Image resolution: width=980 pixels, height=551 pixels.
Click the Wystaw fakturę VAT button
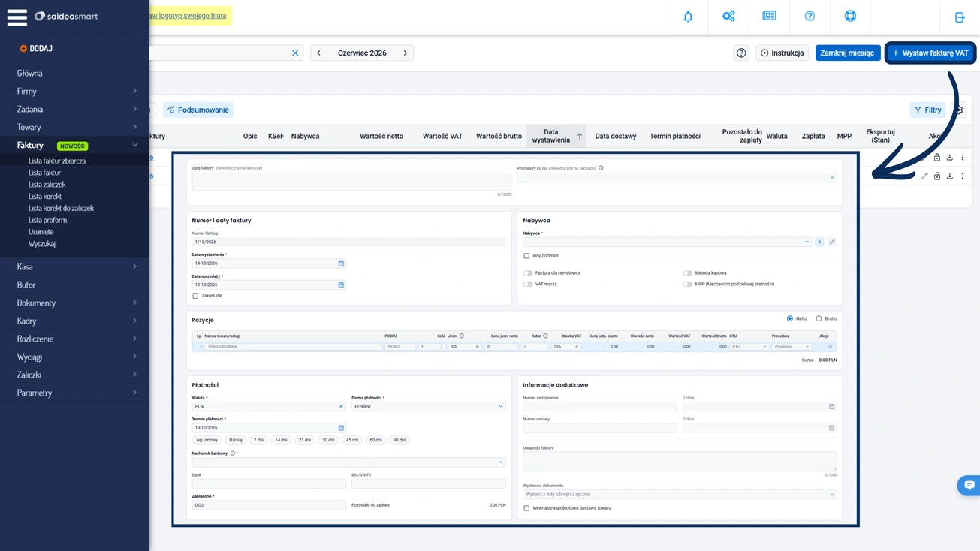930,53
